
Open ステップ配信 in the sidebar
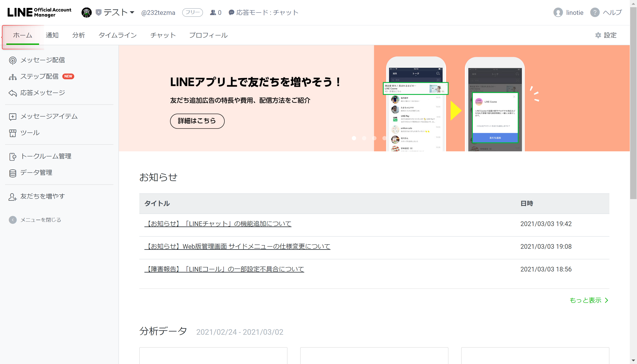point(39,76)
